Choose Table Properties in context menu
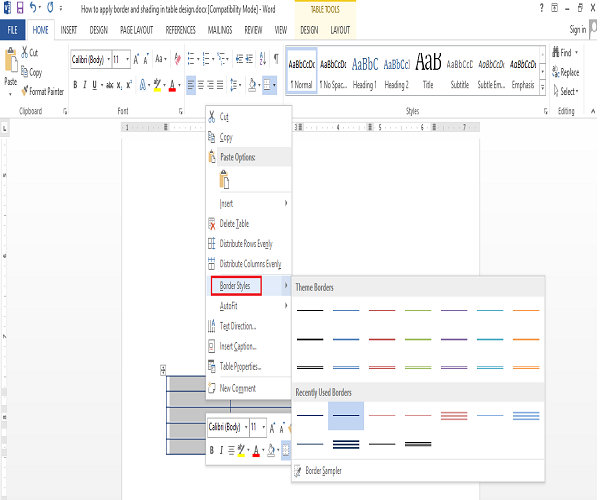 [248, 366]
